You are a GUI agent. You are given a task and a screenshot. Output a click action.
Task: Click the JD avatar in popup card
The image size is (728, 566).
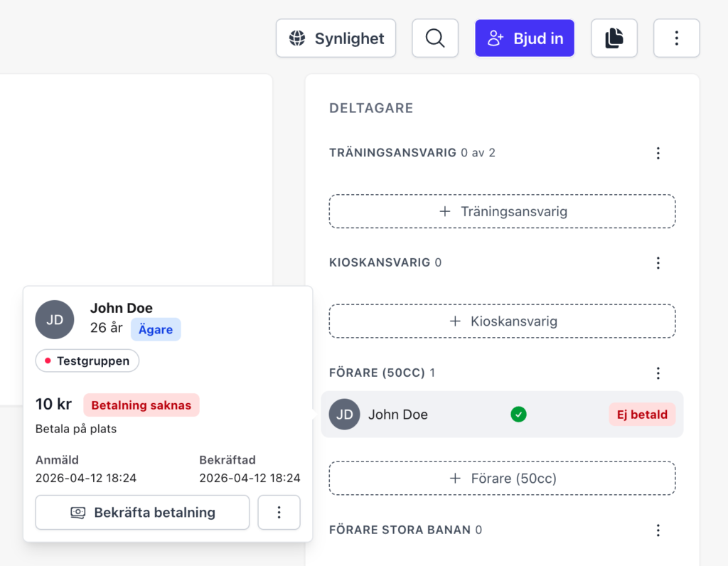(55, 319)
